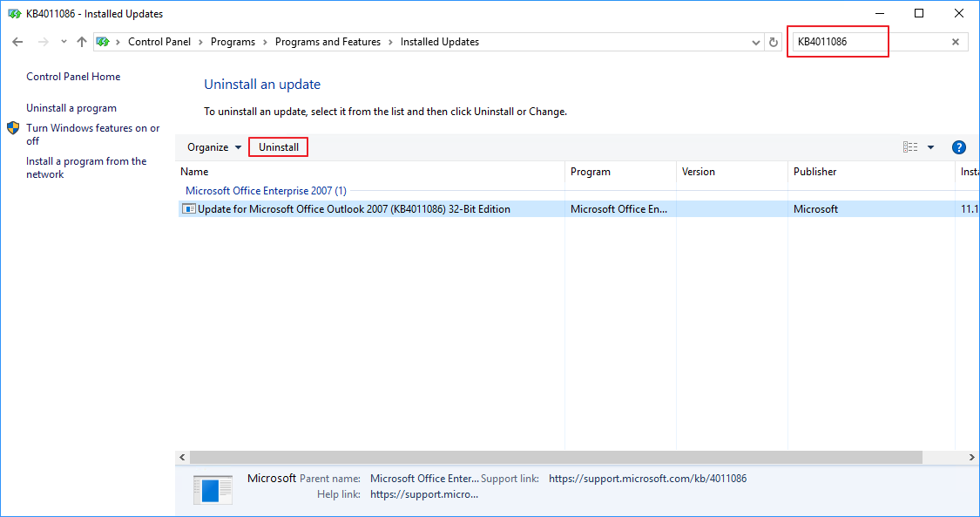This screenshot has height=517, width=980.
Task: Select Installed Updates breadcrumb
Action: [439, 42]
